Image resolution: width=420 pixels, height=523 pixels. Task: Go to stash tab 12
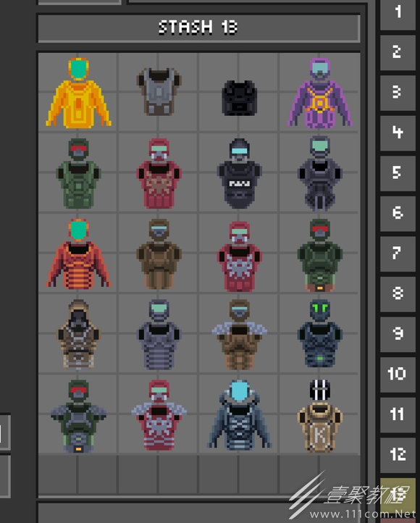click(x=398, y=455)
